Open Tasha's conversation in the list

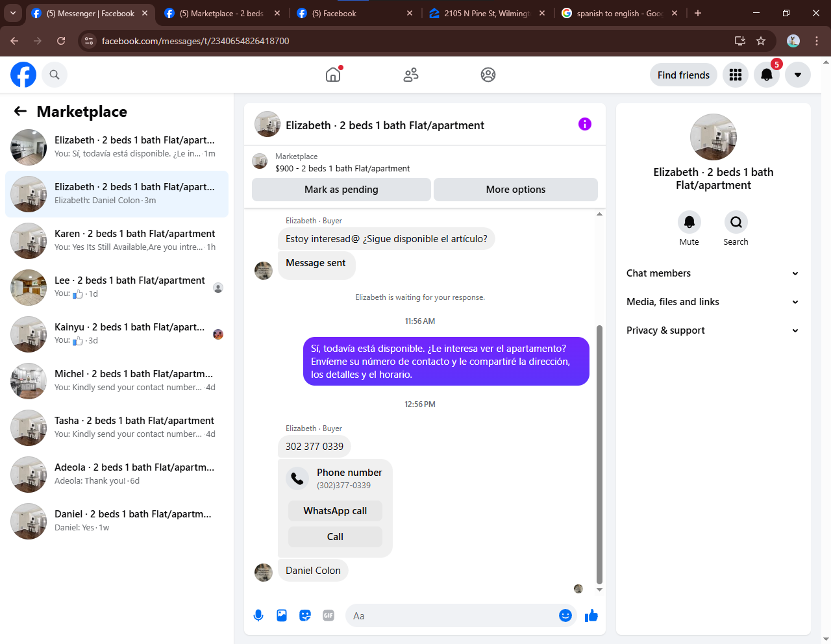tap(117, 427)
